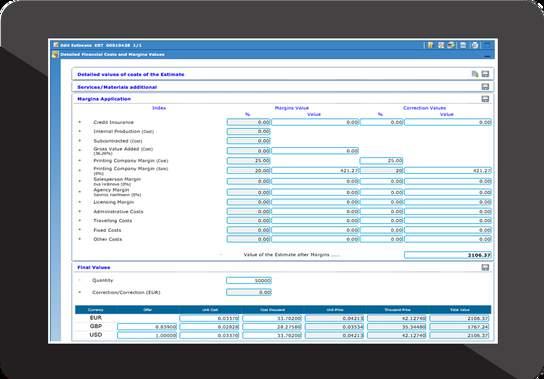
Task: Click Credit Insurance correction value field
Action: (x=448, y=122)
